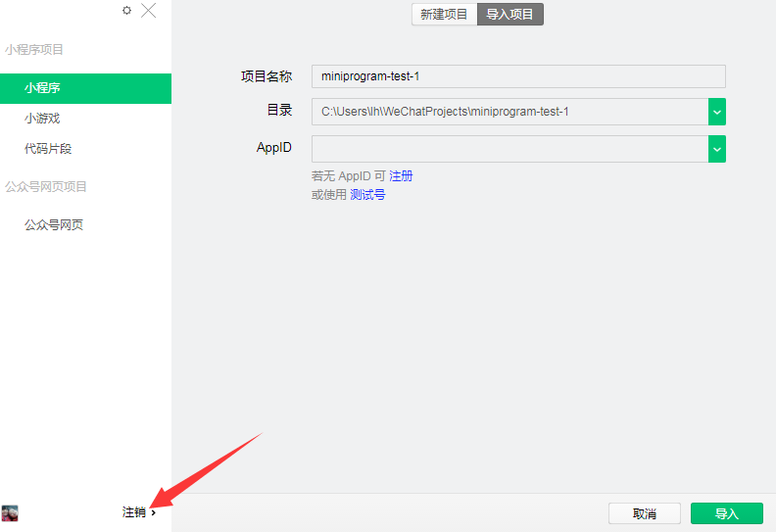The width and height of the screenshot is (776, 532).
Task: Open the 注册 link for AppID
Action: [x=401, y=176]
